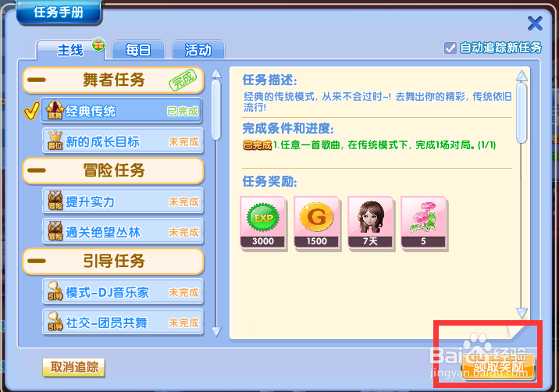
Task: Click the pink flower reward icon
Action: [423, 223]
